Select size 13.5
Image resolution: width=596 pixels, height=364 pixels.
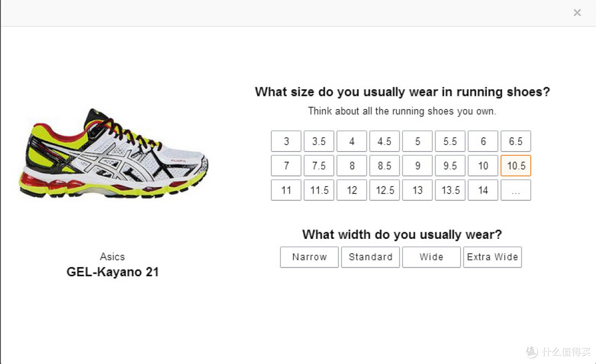(450, 190)
